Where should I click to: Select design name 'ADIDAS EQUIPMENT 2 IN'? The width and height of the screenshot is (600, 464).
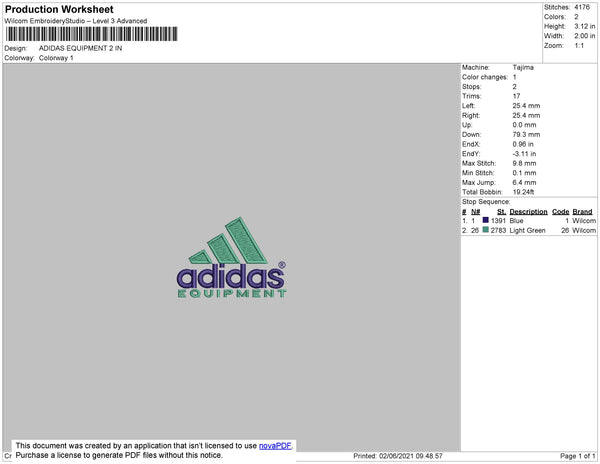[x=80, y=48]
